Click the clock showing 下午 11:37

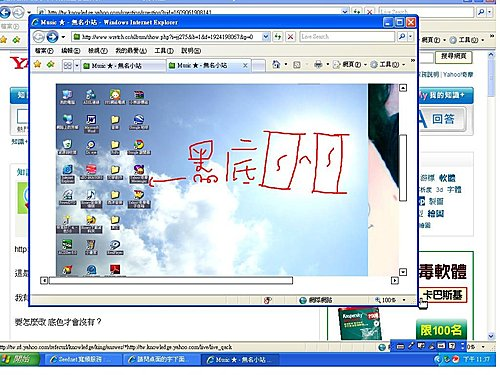pos(476,360)
